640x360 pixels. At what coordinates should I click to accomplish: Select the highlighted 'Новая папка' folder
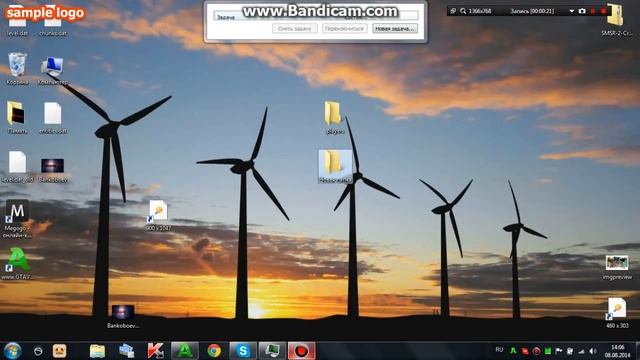(335, 166)
